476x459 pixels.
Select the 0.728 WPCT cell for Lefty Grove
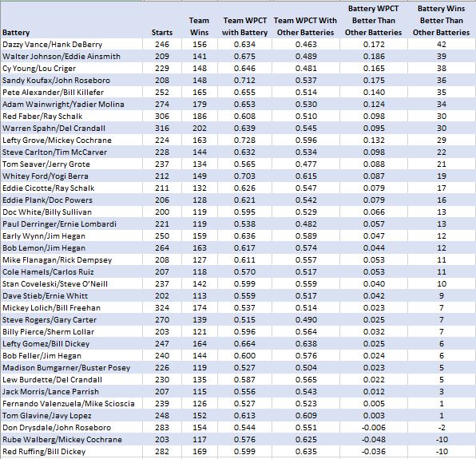pyautogui.click(x=244, y=140)
